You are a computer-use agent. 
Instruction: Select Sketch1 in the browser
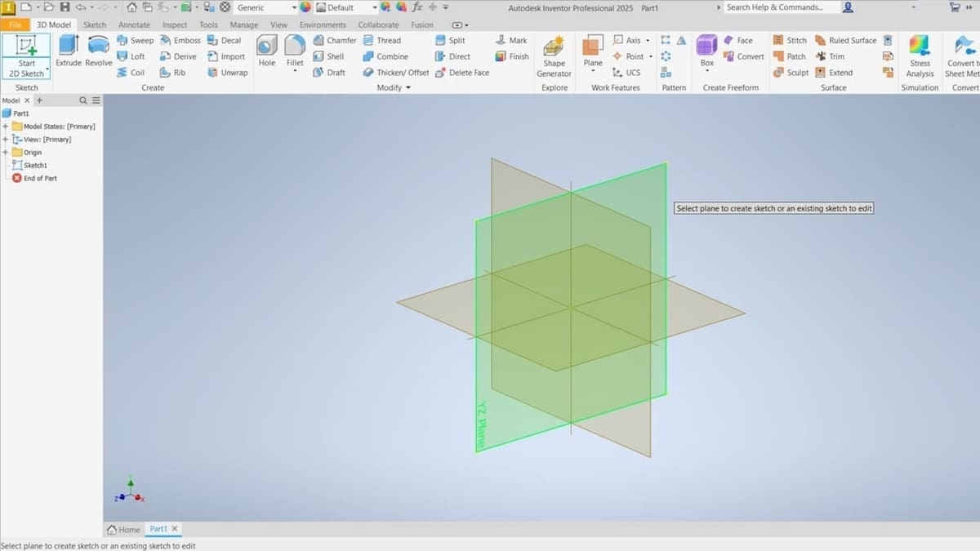coord(29,165)
